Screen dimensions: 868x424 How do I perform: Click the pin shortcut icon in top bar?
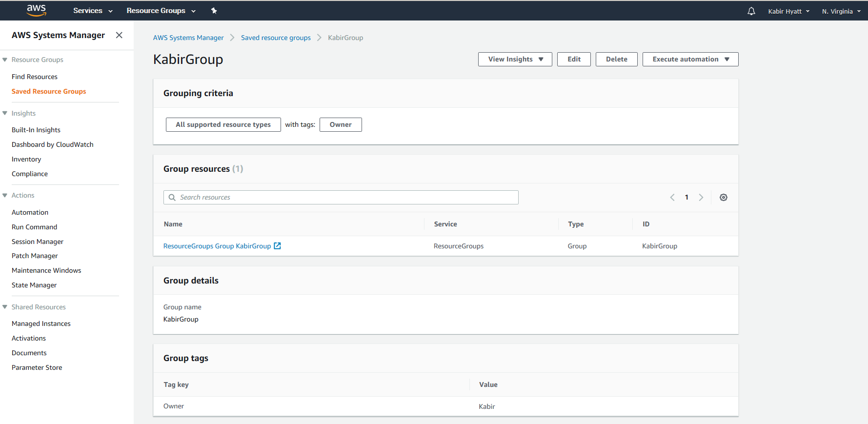[x=214, y=11]
